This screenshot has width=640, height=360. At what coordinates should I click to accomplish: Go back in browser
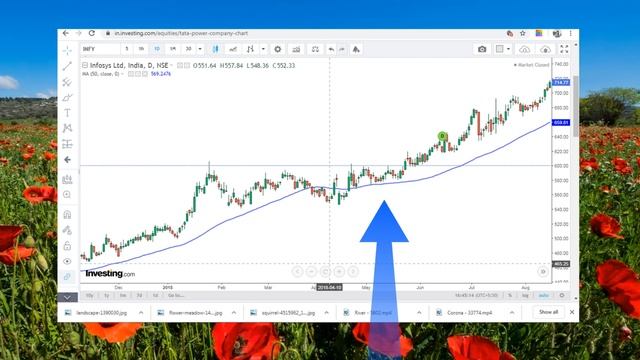click(66, 33)
